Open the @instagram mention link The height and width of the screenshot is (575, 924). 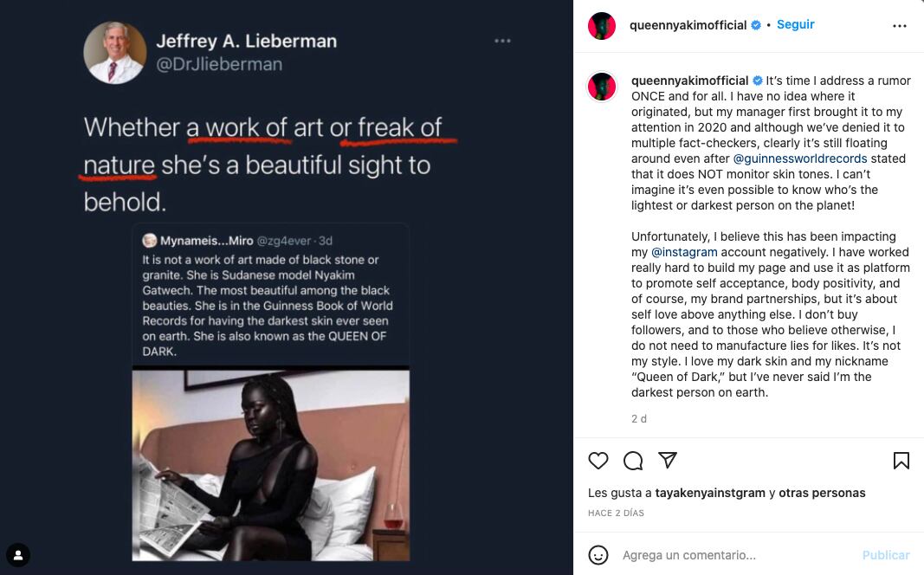point(684,252)
